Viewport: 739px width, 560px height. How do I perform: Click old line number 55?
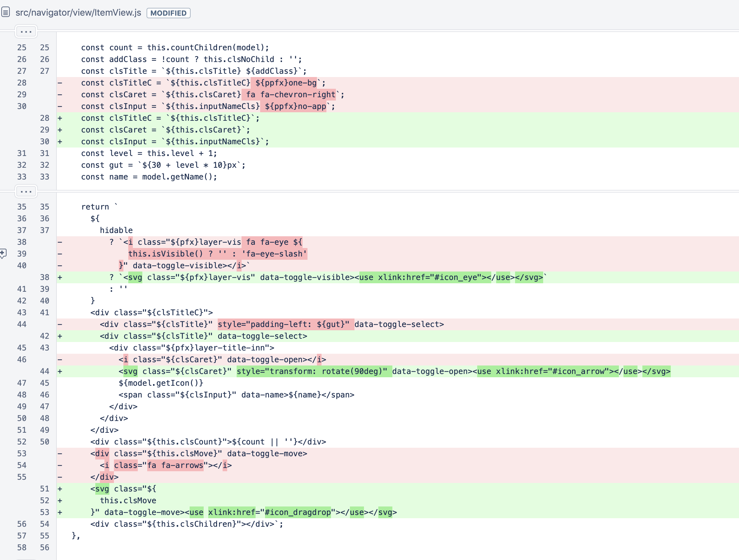pos(22,477)
